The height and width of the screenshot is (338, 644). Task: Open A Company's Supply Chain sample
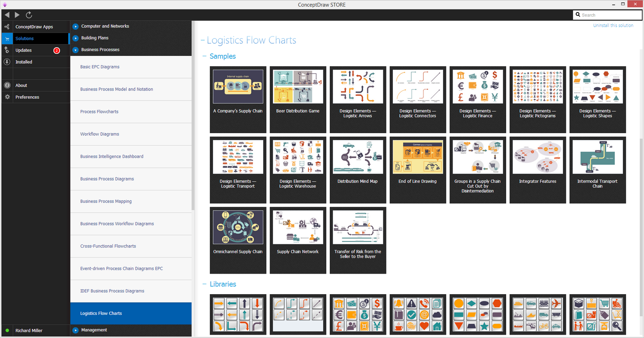(238, 100)
